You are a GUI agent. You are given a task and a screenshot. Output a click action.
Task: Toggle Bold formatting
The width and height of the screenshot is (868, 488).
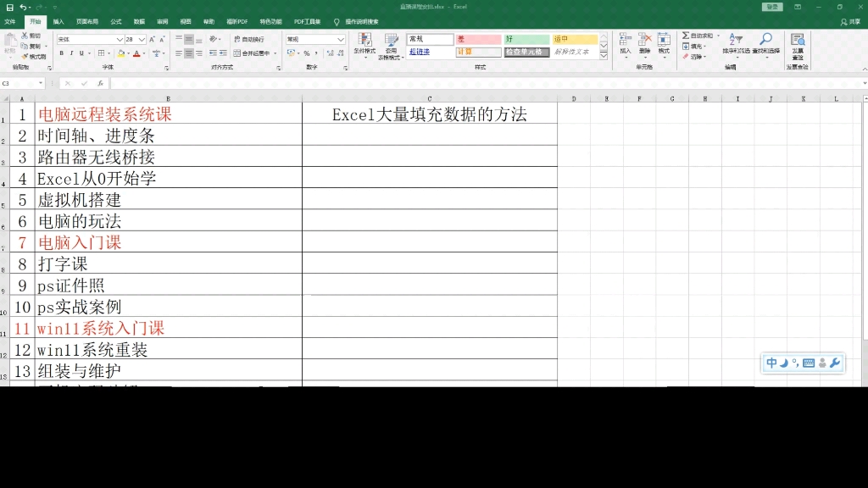(63, 53)
